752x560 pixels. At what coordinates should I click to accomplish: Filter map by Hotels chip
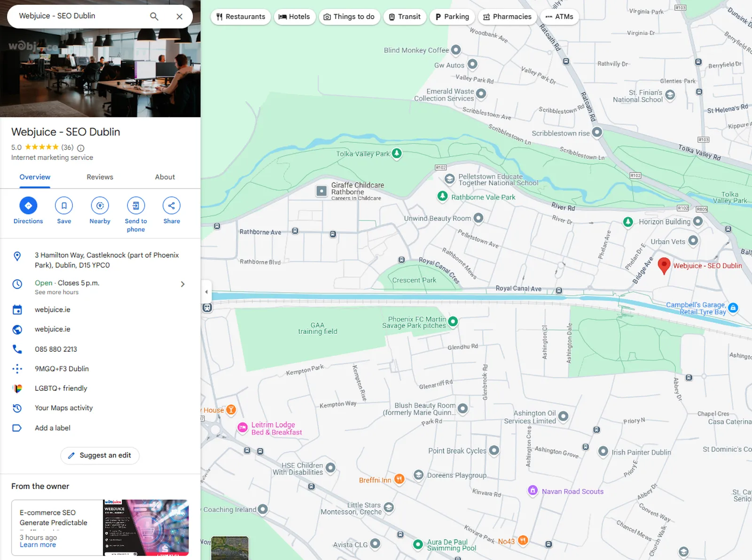(x=295, y=16)
